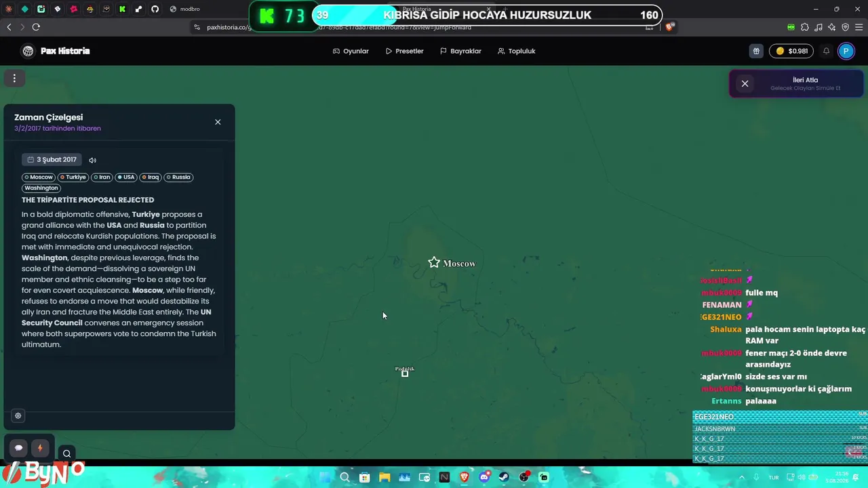The width and height of the screenshot is (868, 488).
Task: Open the P profile avatar
Action: [846, 51]
